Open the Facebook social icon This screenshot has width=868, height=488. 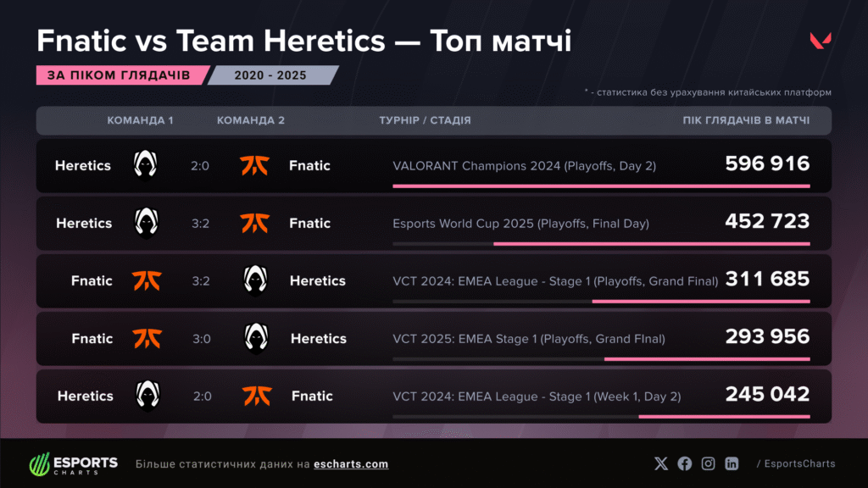point(685,463)
